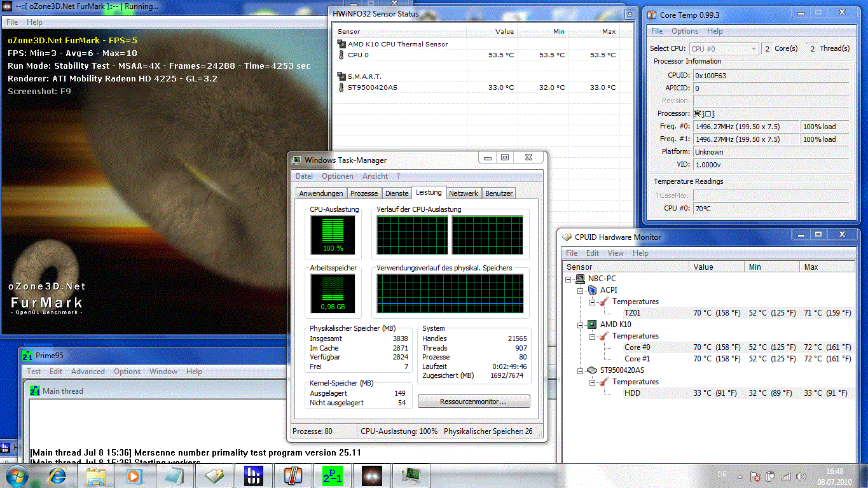
Task: Click the wireless signal bars tray icon
Action: (x=786, y=475)
